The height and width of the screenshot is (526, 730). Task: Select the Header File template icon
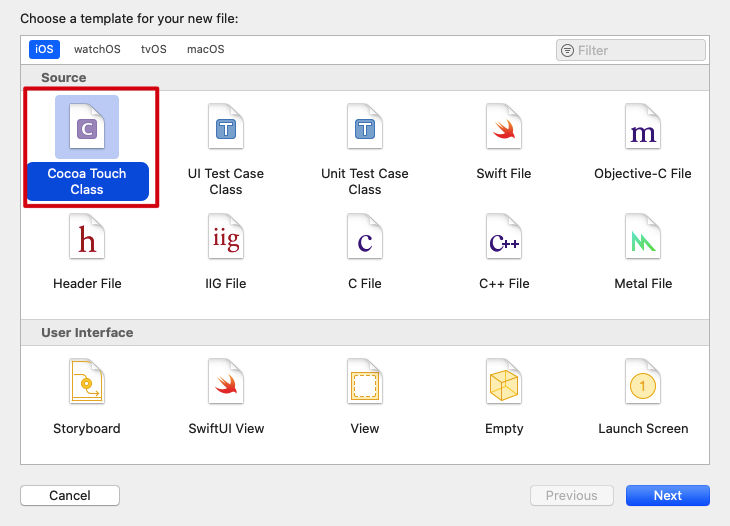87,237
